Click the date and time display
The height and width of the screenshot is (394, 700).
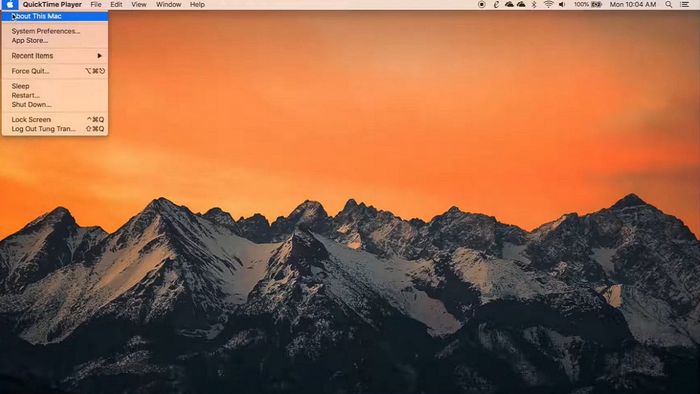tap(633, 4)
